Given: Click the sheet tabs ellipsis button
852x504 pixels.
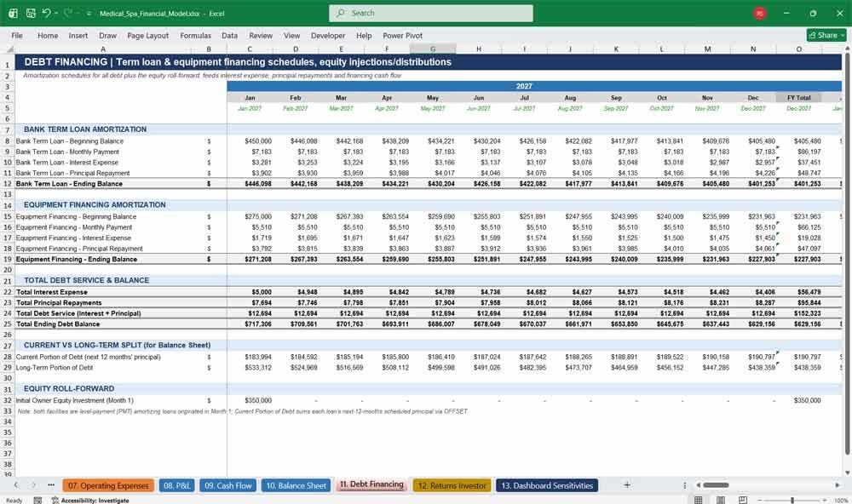Looking at the screenshot, I should pyautogui.click(x=51, y=485).
